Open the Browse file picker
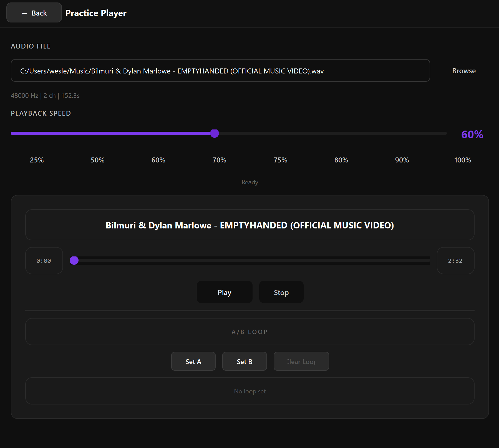 tap(463, 71)
